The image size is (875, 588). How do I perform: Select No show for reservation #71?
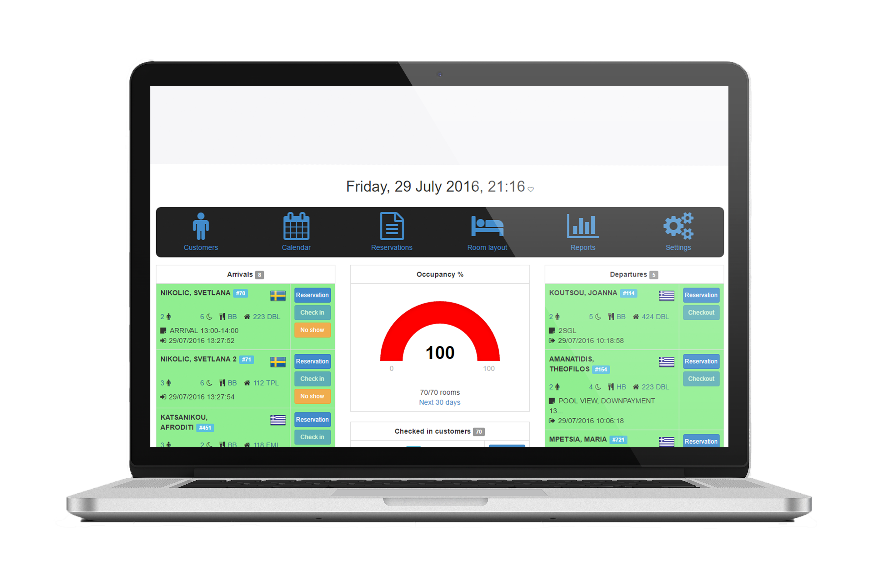pyautogui.click(x=314, y=395)
